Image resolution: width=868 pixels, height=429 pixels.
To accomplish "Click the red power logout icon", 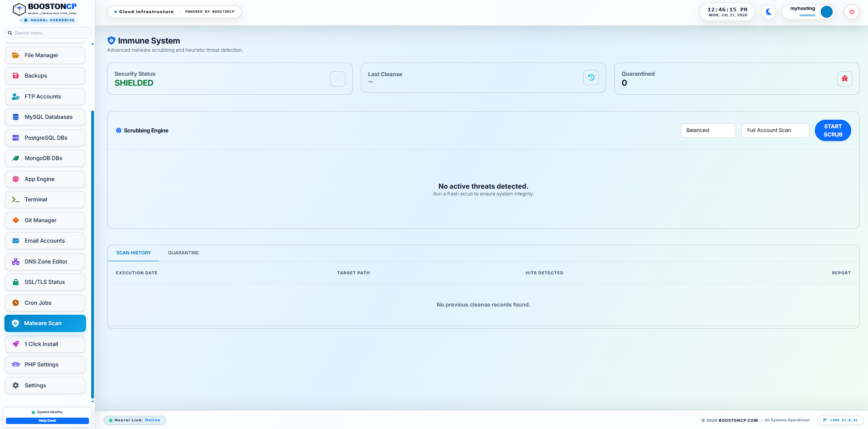I will pos(852,12).
